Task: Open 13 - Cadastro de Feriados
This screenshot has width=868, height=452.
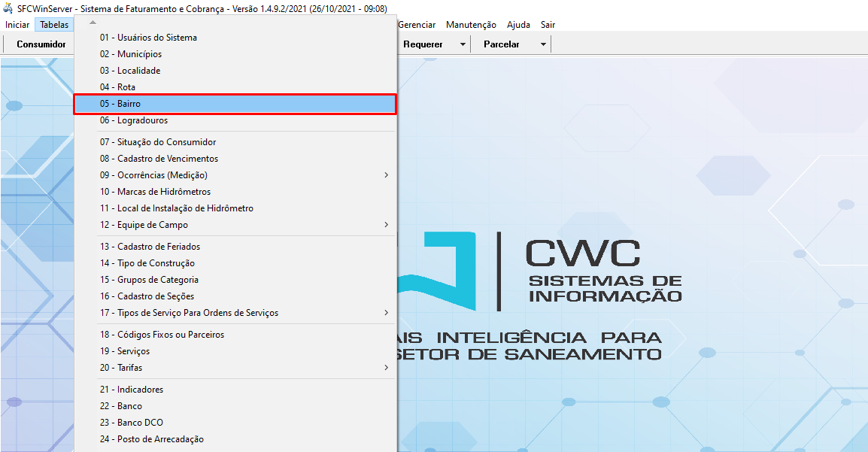Action: point(150,247)
